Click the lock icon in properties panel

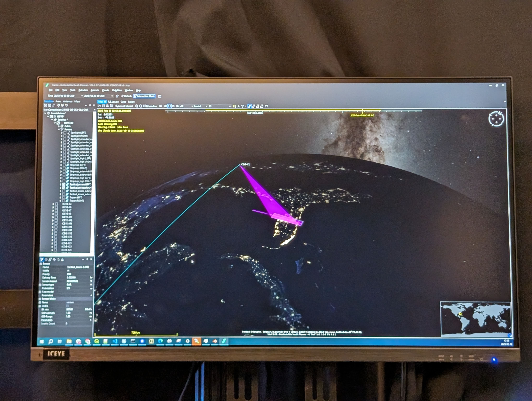point(62,260)
